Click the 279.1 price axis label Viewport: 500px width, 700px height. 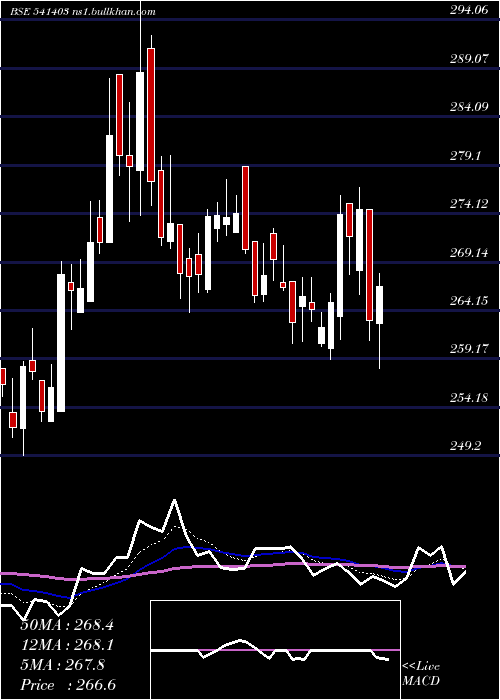(466, 156)
